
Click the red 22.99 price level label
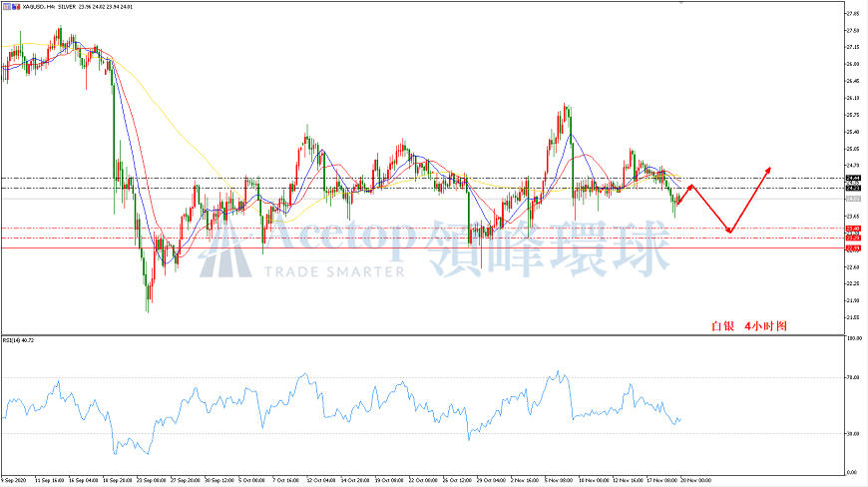853,247
